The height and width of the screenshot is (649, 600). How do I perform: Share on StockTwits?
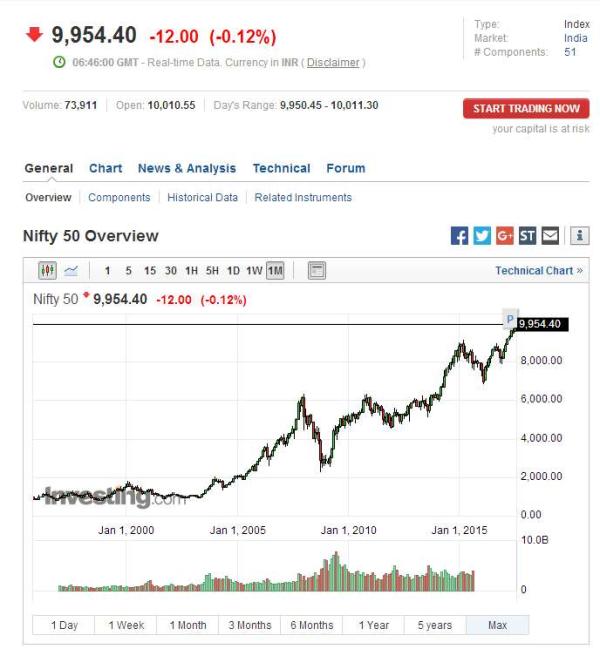[527, 236]
